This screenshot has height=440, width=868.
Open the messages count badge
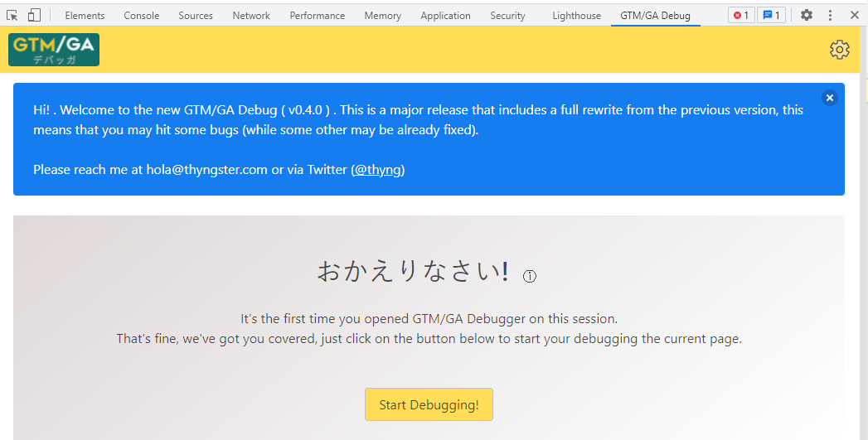(771, 16)
